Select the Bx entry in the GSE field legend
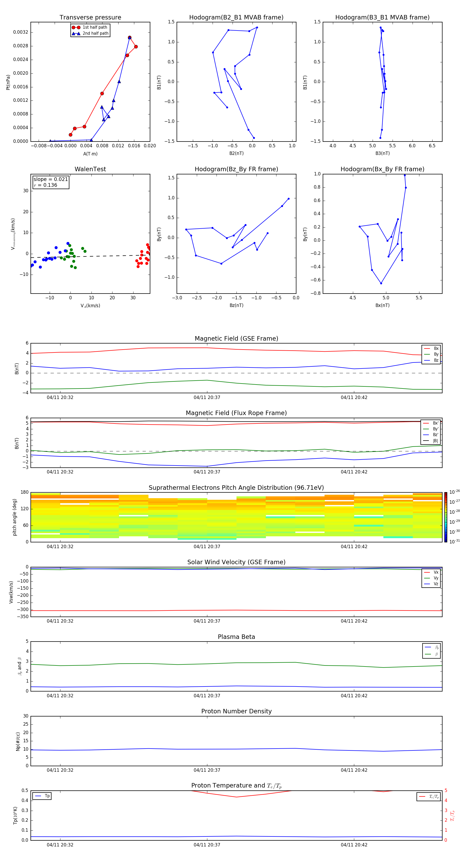The image size is (473, 868). pos(431,349)
